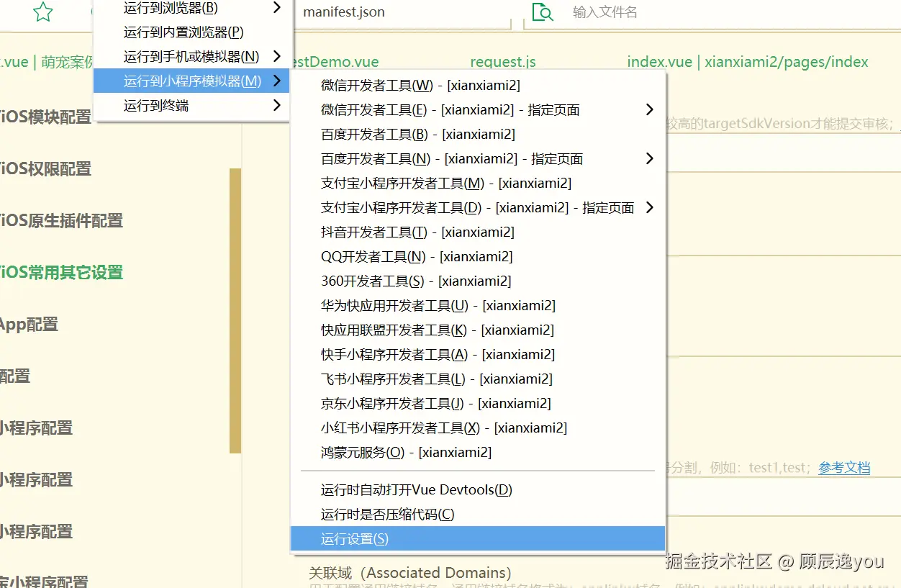901x588 pixels.
Task: Run in 支付宝小程序开发者工具(M)
Action: click(478, 184)
